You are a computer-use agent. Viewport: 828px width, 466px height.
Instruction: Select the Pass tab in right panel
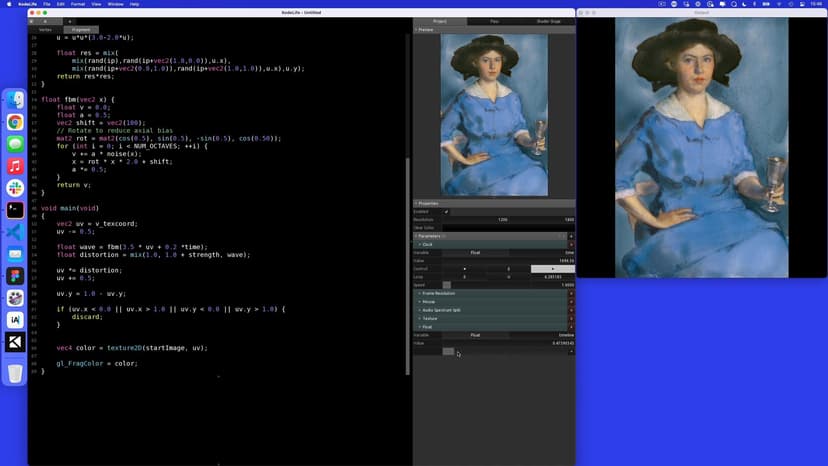[x=494, y=20]
